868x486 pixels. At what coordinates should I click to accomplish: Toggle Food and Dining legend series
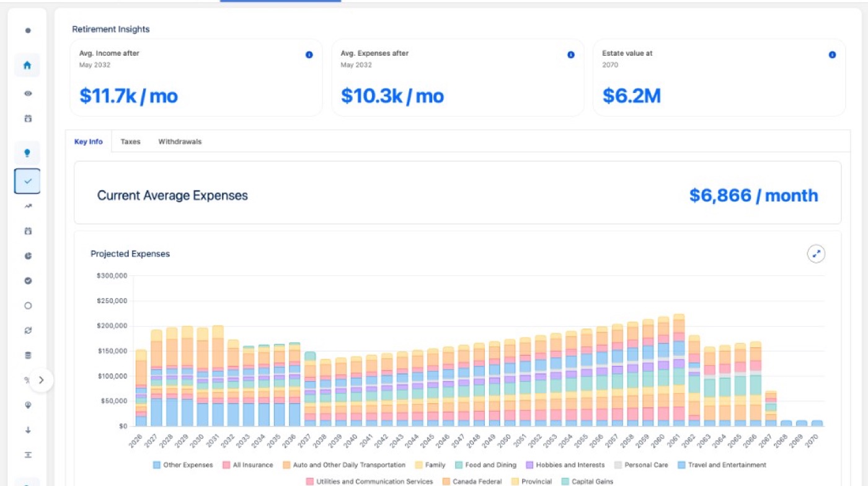485,465
